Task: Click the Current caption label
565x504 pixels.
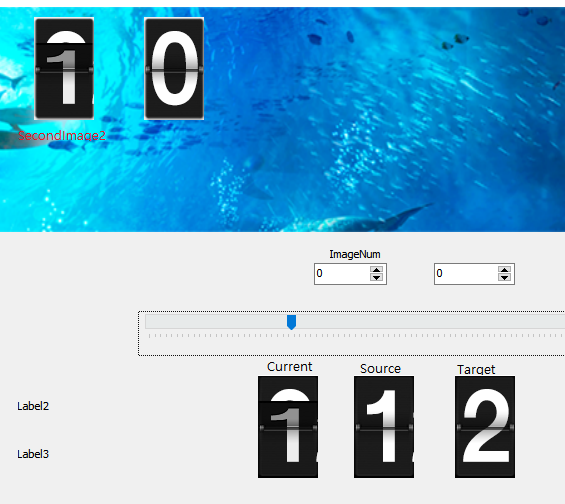Action: pos(289,367)
